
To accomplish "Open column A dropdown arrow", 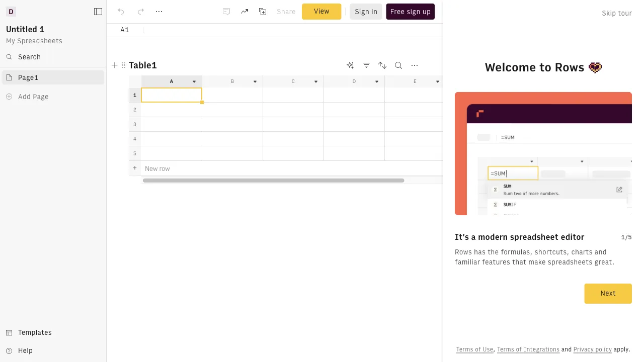I will 194,81.
